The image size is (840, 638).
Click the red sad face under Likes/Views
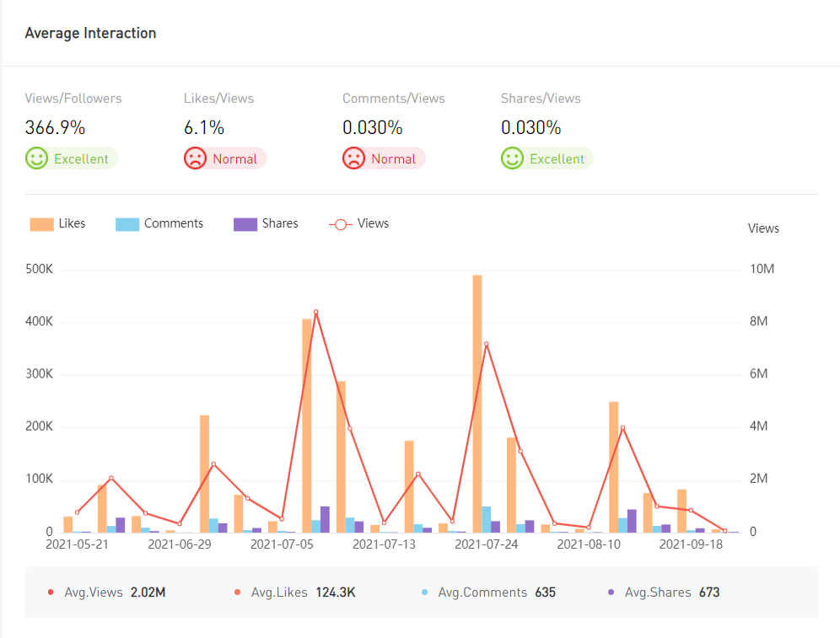click(196, 158)
